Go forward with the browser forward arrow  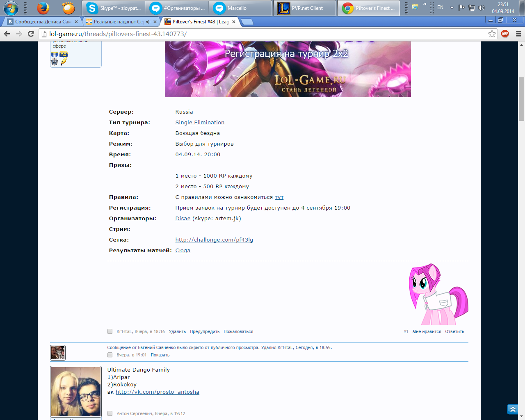tap(19, 34)
